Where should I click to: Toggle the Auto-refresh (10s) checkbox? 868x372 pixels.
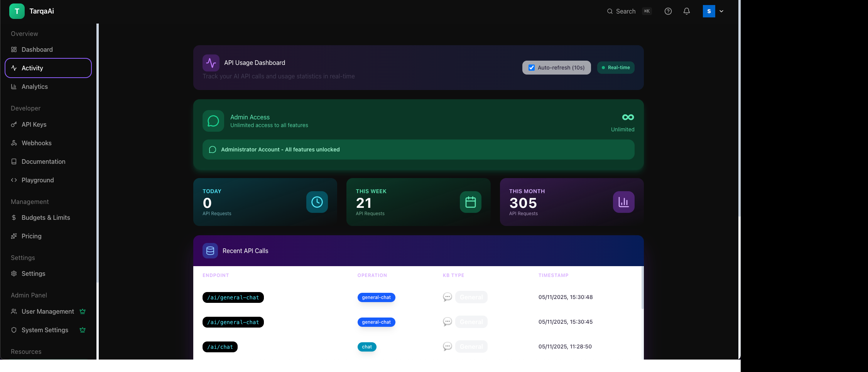click(x=532, y=68)
